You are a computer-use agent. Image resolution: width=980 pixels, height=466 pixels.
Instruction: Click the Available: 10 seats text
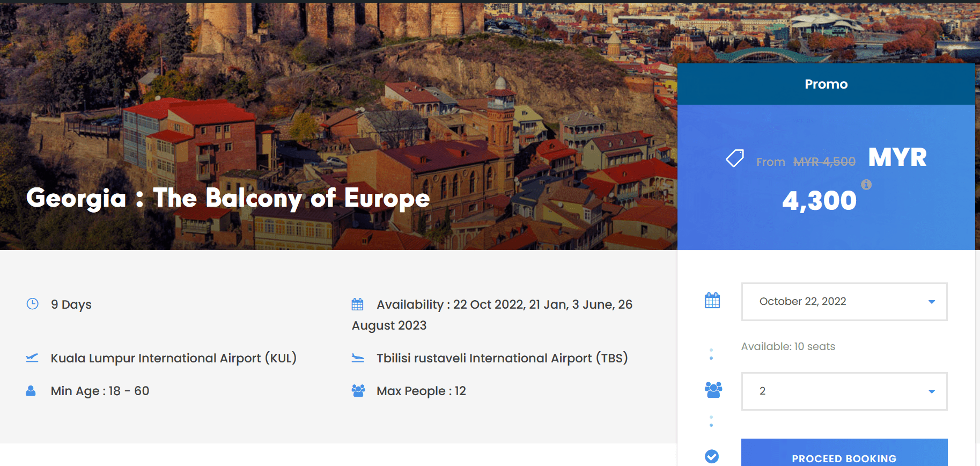click(787, 346)
